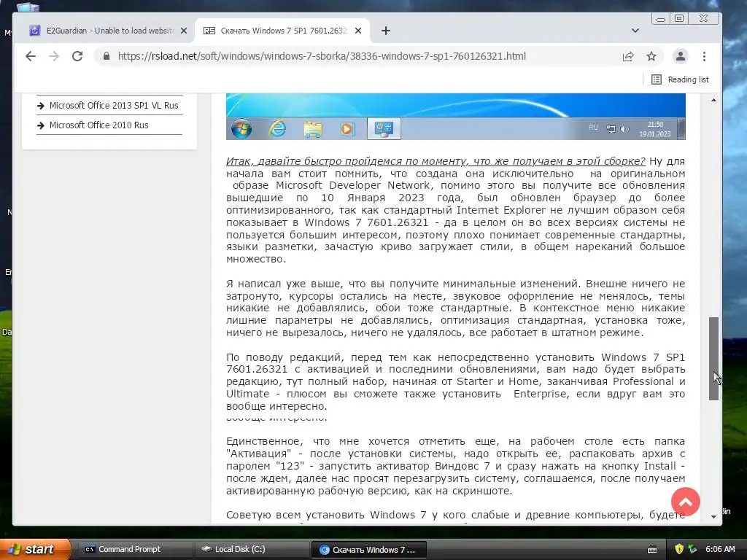Click the page scrollbar up arrow

click(713, 100)
